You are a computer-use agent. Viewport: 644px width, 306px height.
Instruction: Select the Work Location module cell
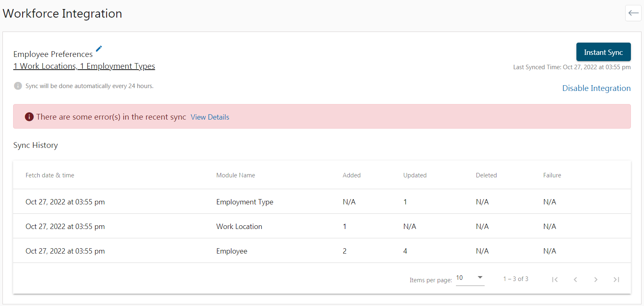(239, 227)
